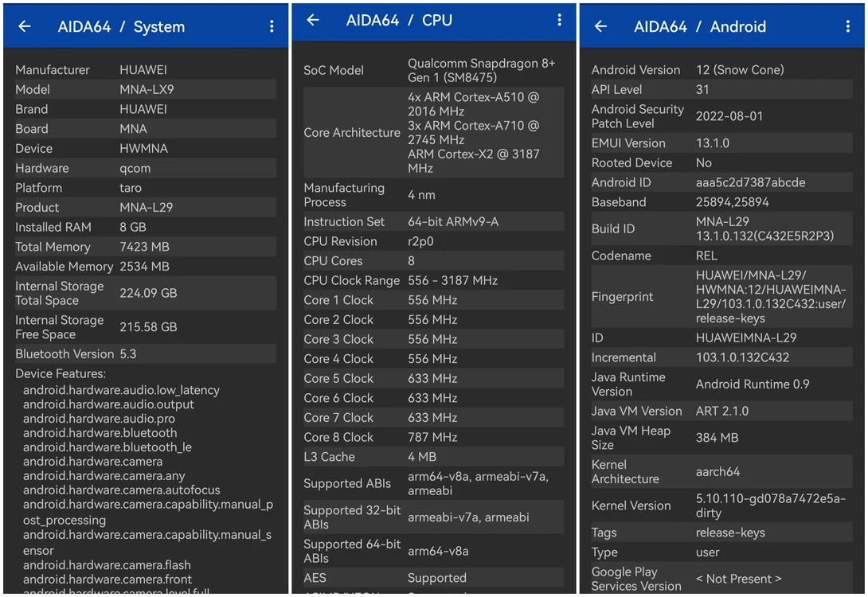Select Kernel Architecture value aarch64
Viewport: 868px width, 597px height.
(717, 471)
